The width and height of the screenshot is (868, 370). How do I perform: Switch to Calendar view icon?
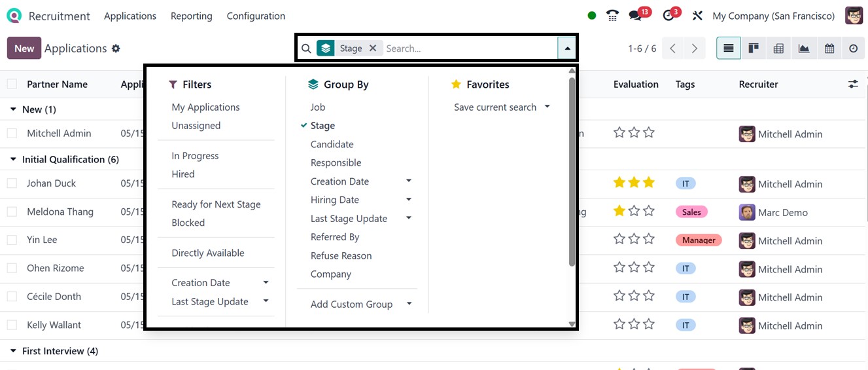(829, 48)
